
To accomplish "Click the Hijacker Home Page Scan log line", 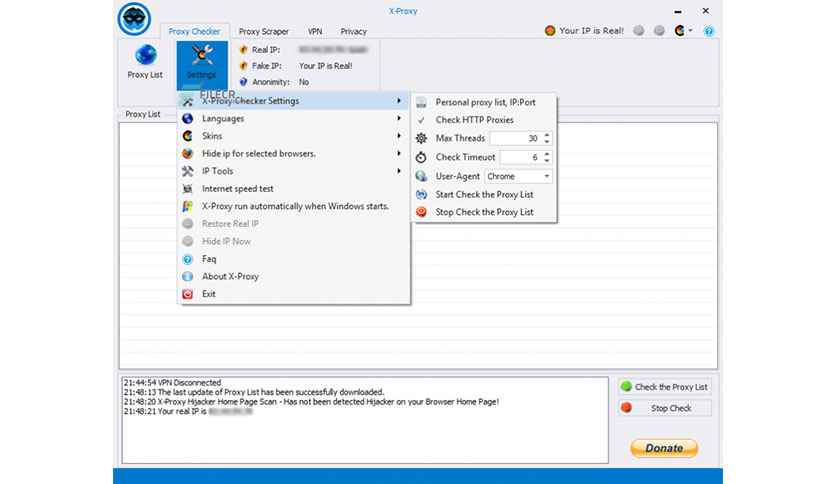I will (x=311, y=402).
